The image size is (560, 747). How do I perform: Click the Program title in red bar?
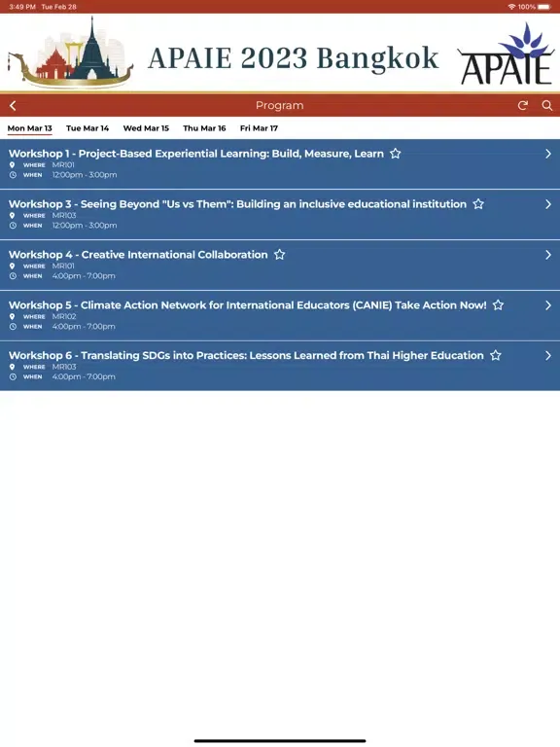point(280,106)
